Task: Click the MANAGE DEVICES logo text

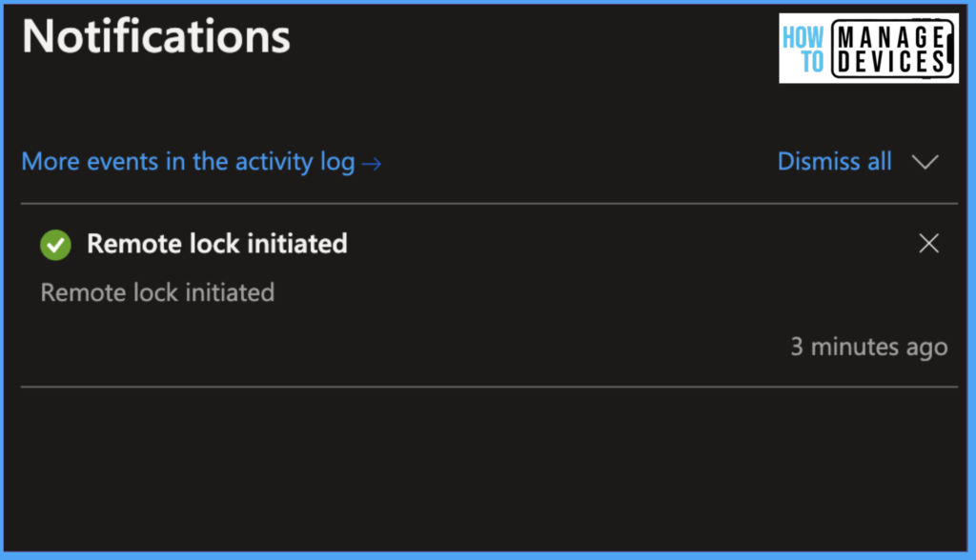Action: 892,50
